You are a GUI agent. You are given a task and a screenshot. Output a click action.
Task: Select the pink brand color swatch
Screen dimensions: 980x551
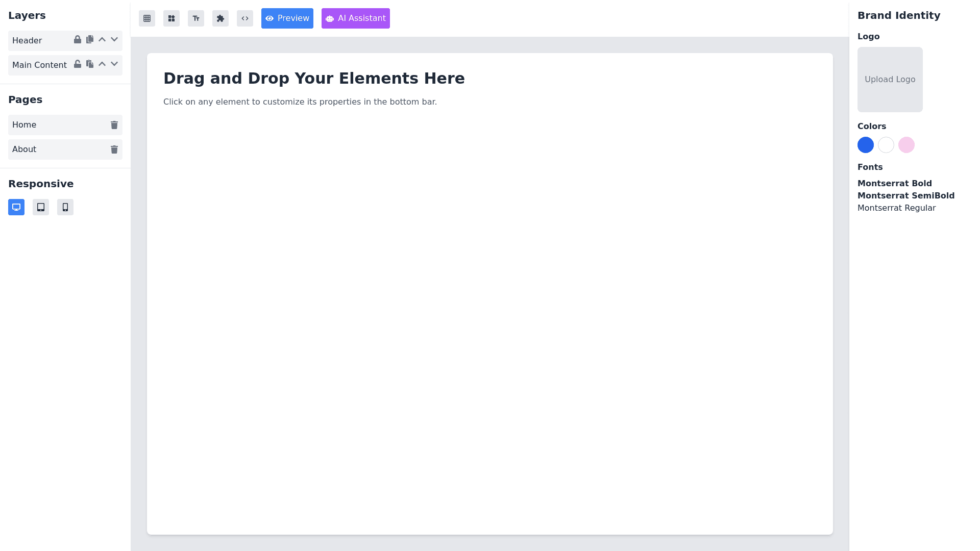906,145
